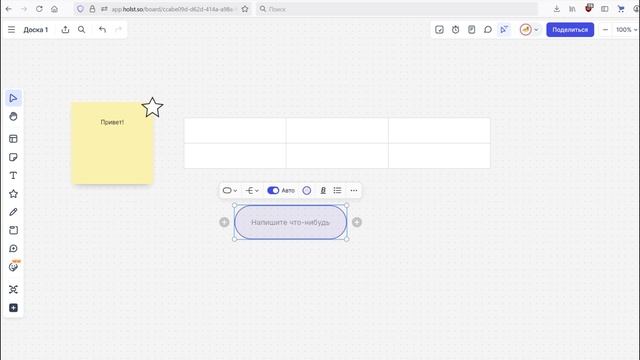Activate the hand pan tool
The image size is (640, 360).
13,116
